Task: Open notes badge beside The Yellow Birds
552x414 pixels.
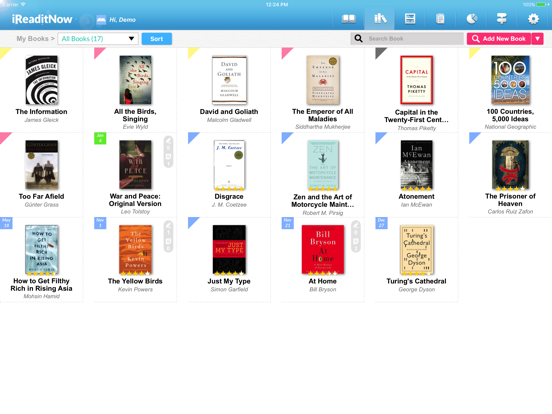Action: pyautogui.click(x=168, y=237)
